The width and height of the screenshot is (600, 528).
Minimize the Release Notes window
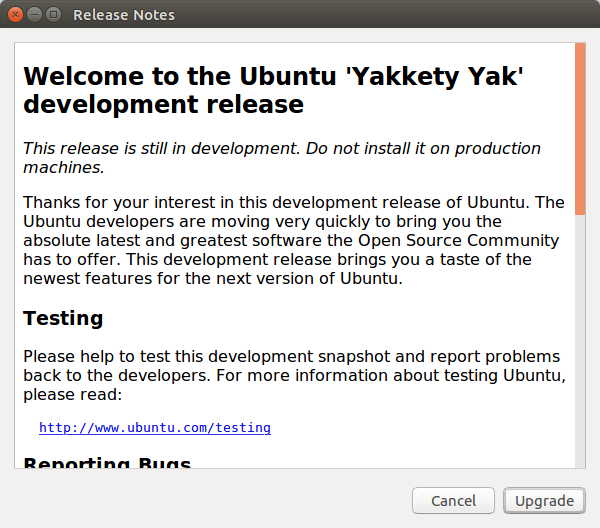click(x=35, y=15)
